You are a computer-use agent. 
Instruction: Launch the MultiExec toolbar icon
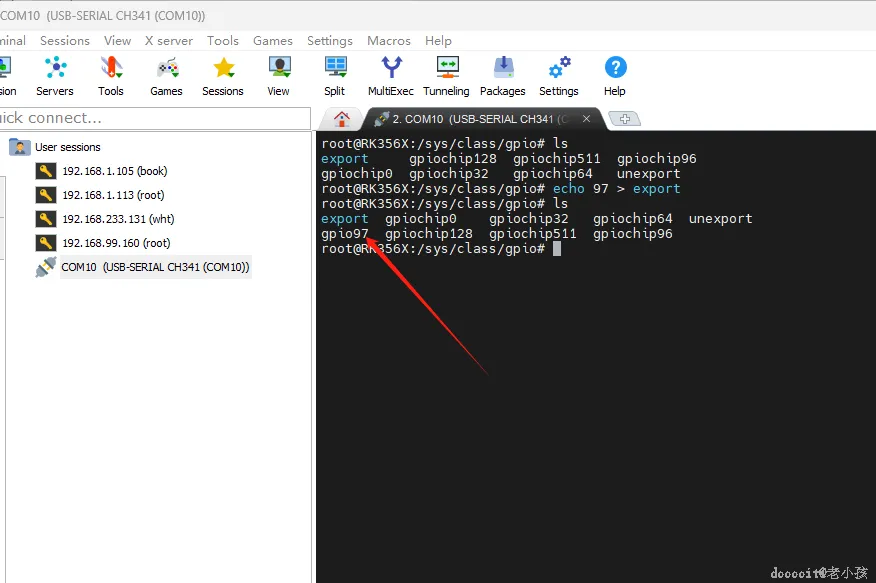click(391, 68)
